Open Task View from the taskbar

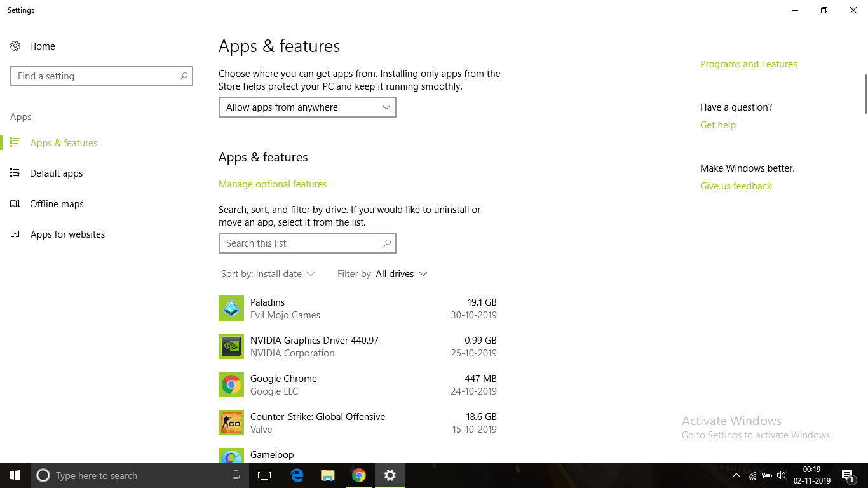point(264,475)
